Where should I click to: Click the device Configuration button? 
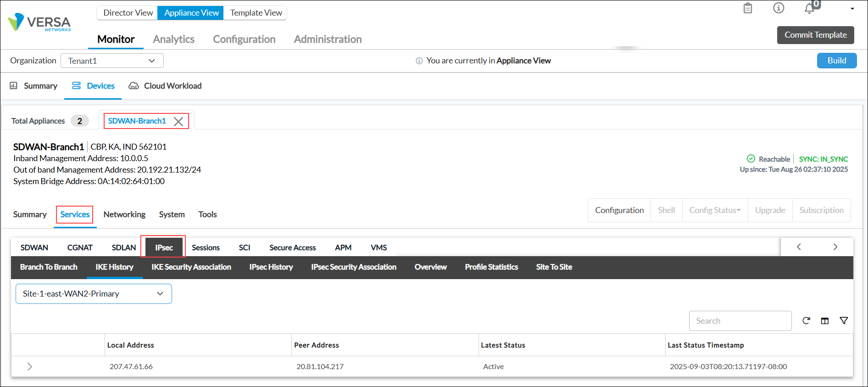[x=619, y=210]
